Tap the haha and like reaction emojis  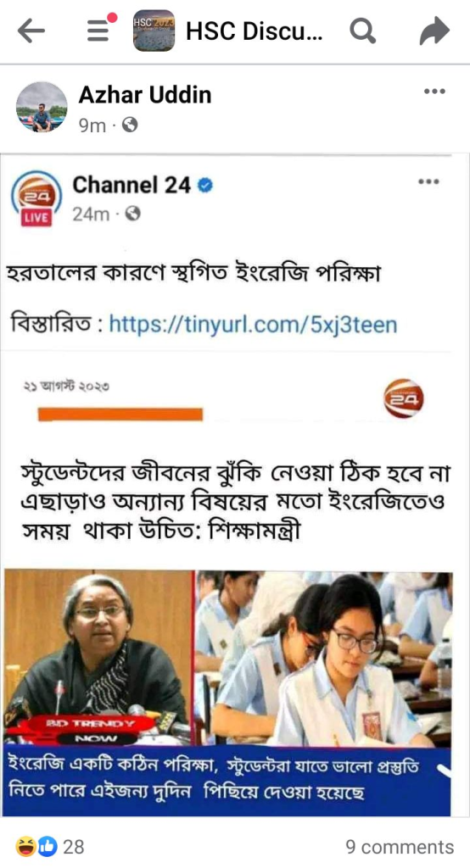[37, 846]
